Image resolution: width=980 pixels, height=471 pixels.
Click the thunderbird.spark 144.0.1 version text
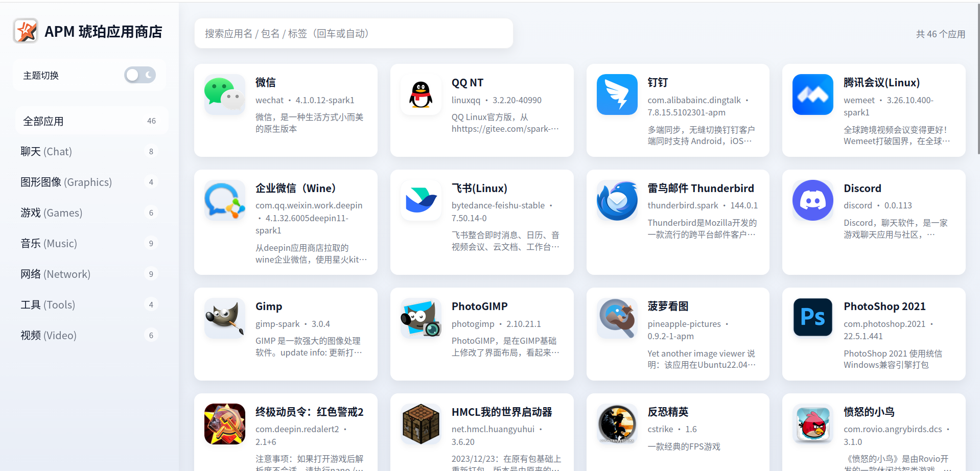[x=703, y=205]
